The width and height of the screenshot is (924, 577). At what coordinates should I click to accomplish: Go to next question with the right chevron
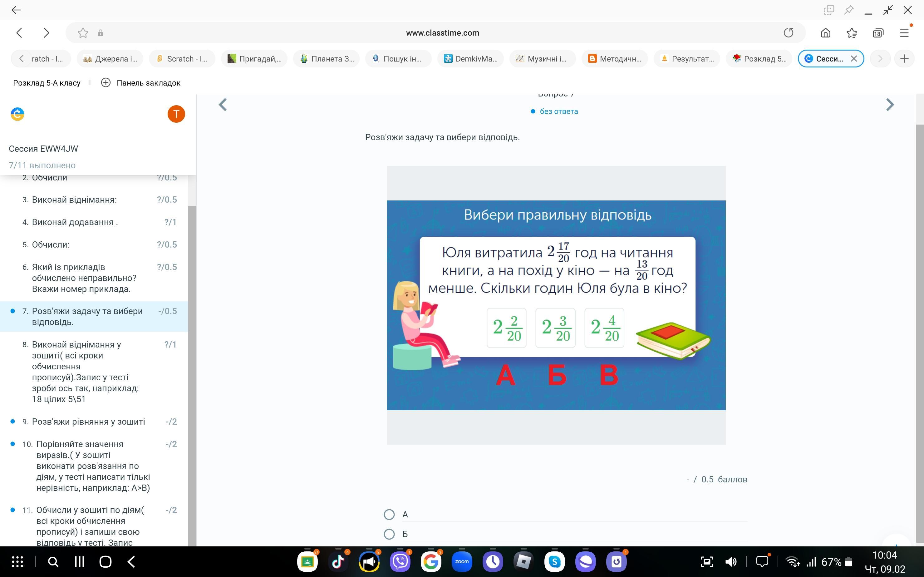coord(890,105)
